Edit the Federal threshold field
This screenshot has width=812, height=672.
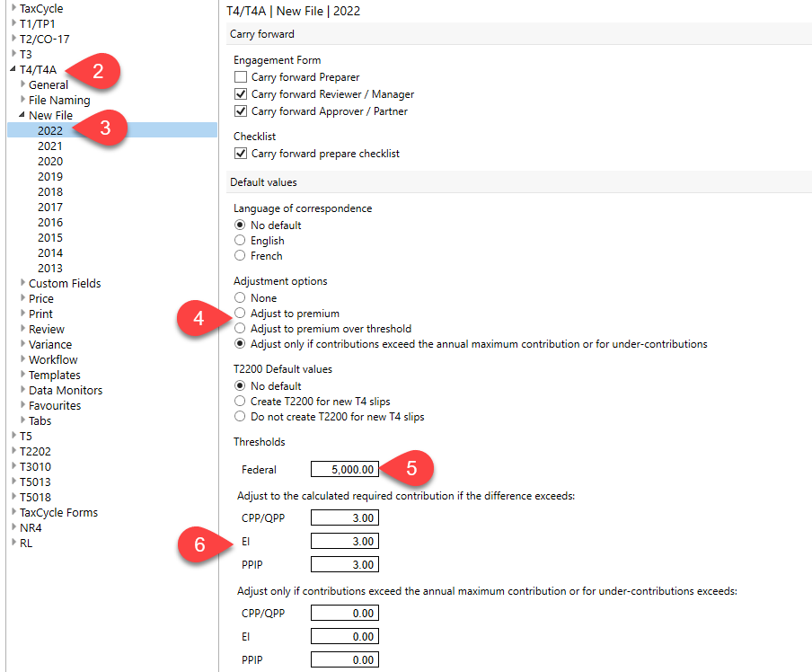pos(345,469)
